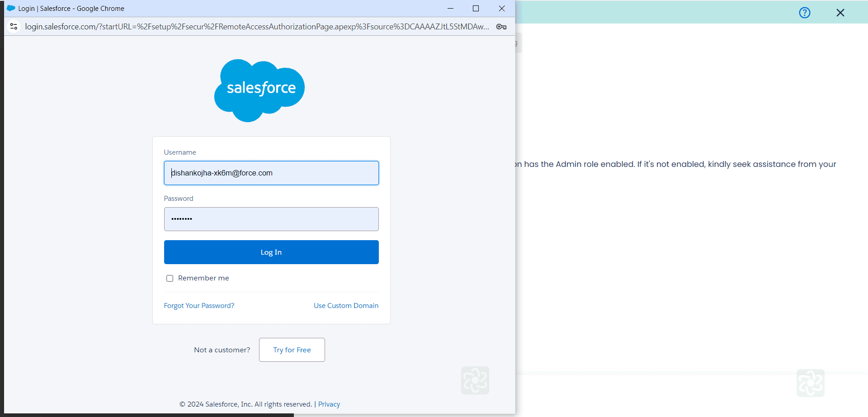Click the 'Not a customer?' text
This screenshot has height=417, width=868.
pos(222,350)
